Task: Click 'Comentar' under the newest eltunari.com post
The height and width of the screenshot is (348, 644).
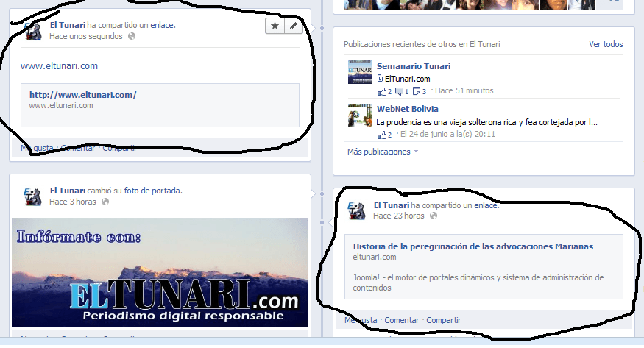Action: click(x=77, y=148)
